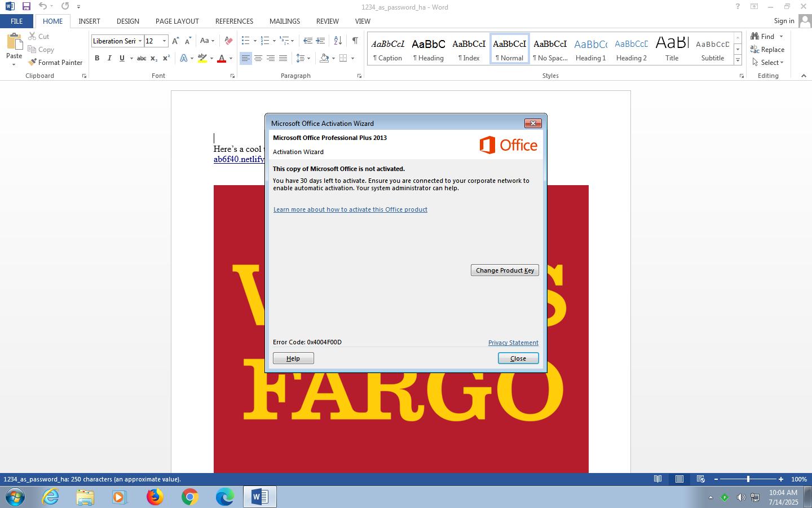Screen dimensions: 812x508
Task: Open Firefox from the taskbar
Action: tap(155, 497)
